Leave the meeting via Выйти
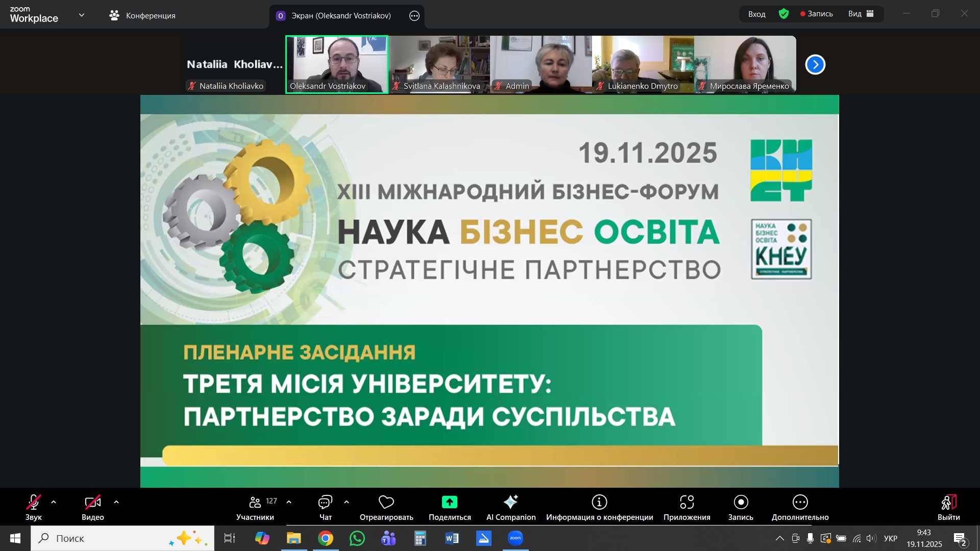 click(948, 507)
